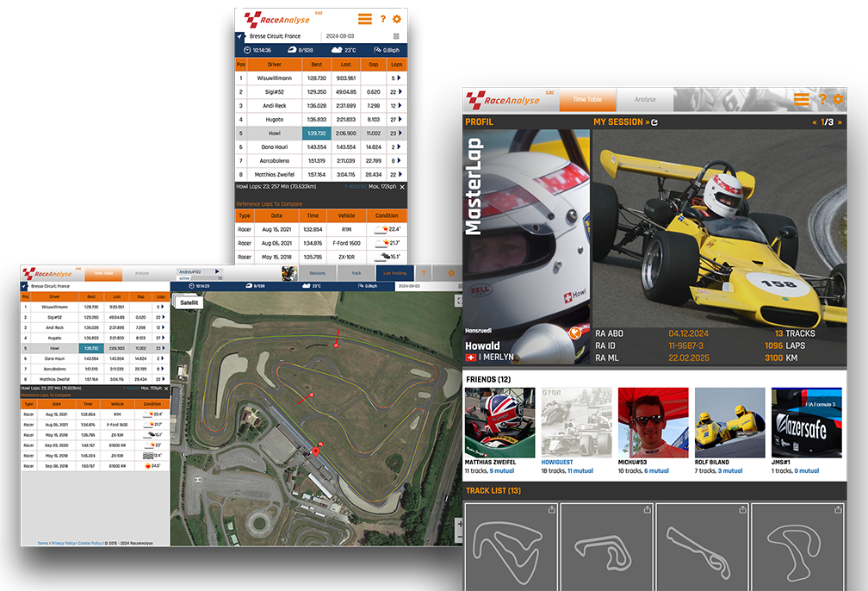The image size is (868, 591).
Task: Open hamburger menu in mobile view
Action: [x=365, y=19]
